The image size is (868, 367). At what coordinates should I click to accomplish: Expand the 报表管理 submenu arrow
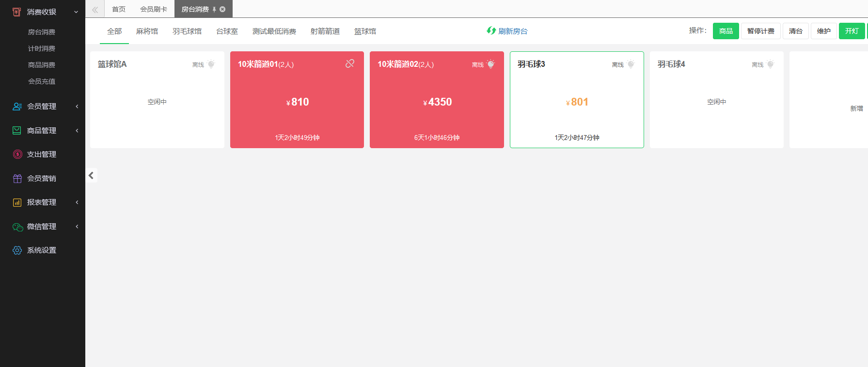77,202
